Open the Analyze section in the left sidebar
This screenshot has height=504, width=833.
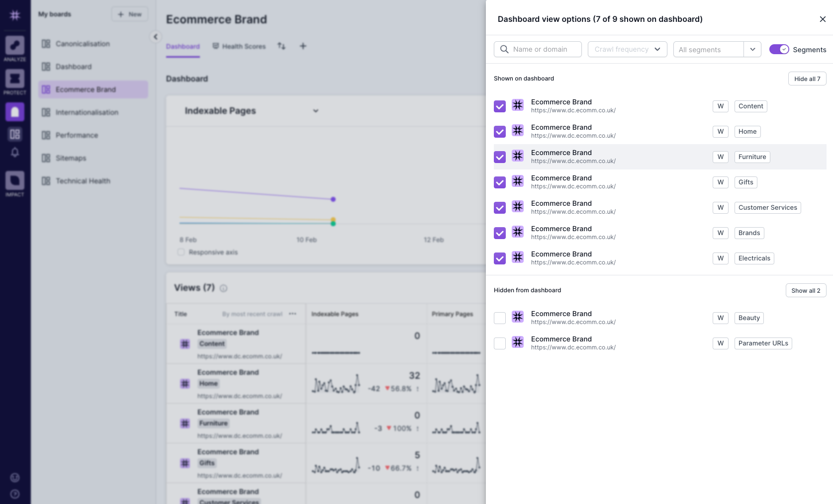15,48
